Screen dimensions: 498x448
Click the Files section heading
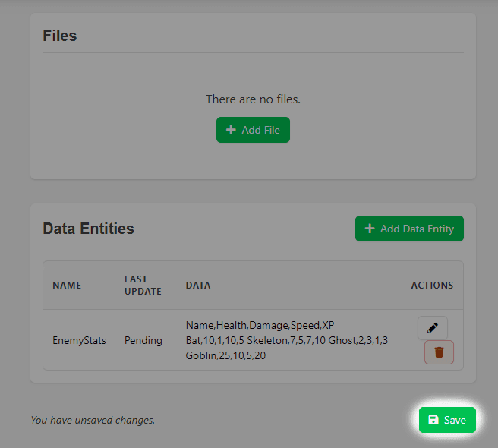tap(60, 36)
